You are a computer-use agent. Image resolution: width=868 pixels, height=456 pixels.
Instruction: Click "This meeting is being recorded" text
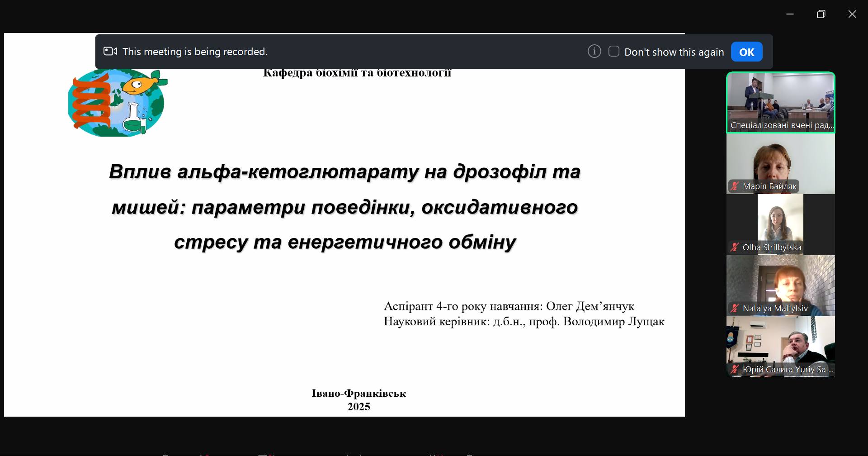click(x=195, y=52)
